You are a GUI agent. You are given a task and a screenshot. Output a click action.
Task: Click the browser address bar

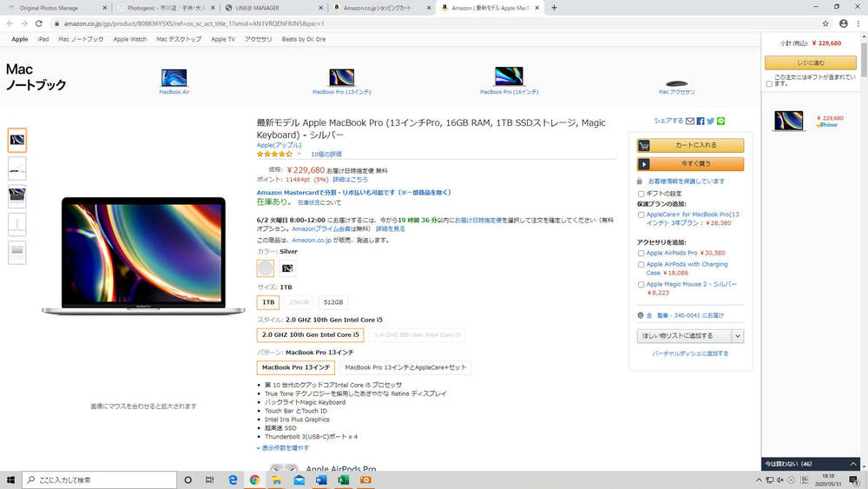(x=431, y=23)
